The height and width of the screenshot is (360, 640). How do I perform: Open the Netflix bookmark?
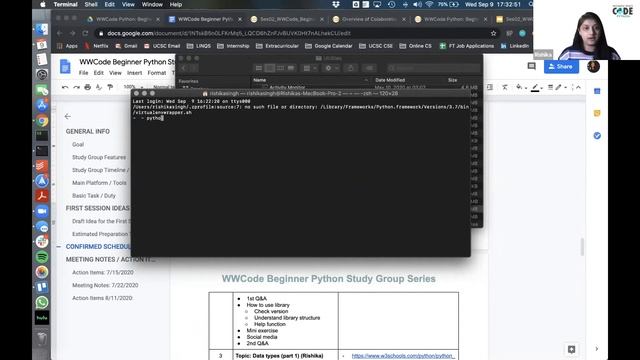[96, 46]
